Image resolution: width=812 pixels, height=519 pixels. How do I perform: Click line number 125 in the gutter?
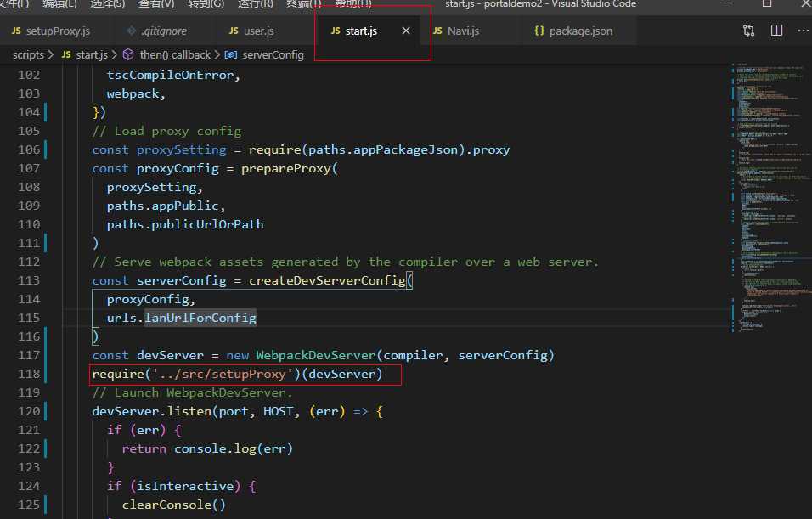pyautogui.click(x=29, y=505)
